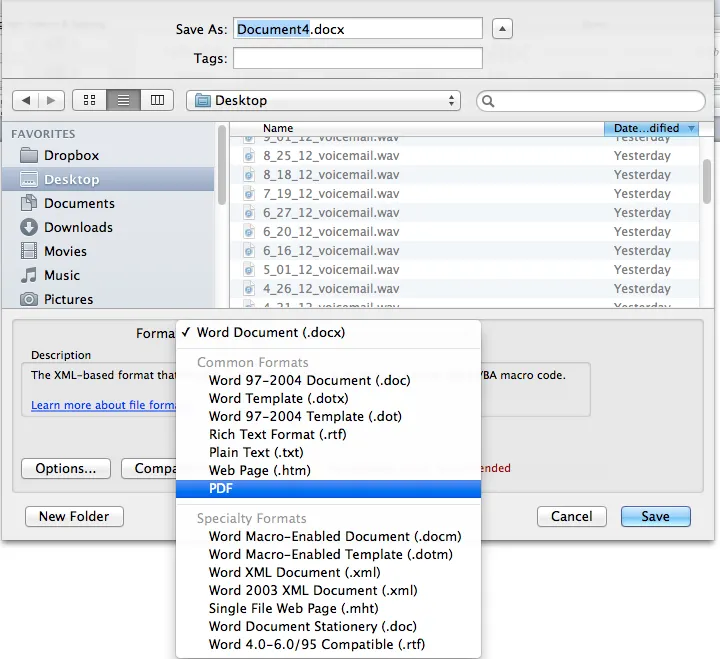This screenshot has height=659, width=720.
Task: Select 6_27_12_voicemail.wav file
Action: [465, 213]
